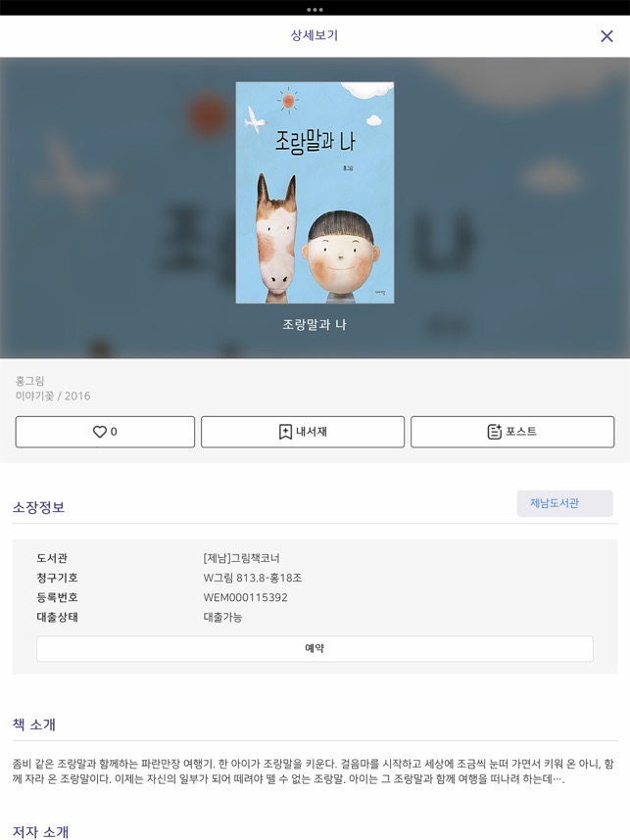Screen dimensions: 630x840
Task: Close the 상세보기 detail view
Action: [606, 36]
